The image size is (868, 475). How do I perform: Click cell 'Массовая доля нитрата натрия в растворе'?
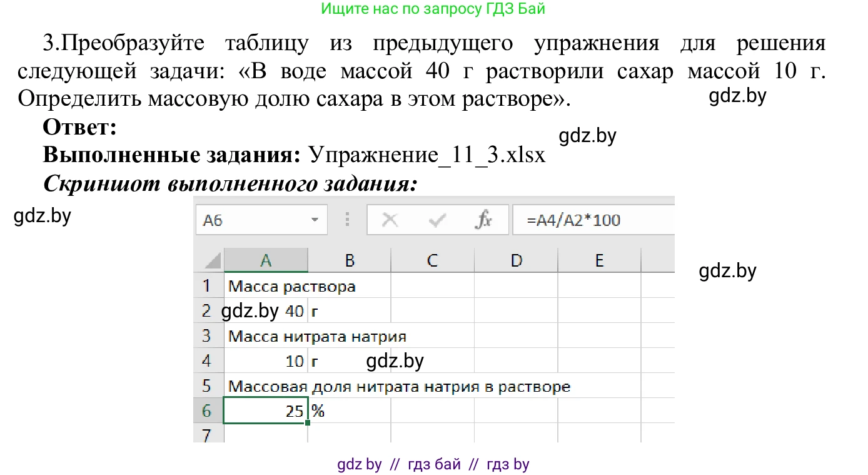click(x=266, y=386)
